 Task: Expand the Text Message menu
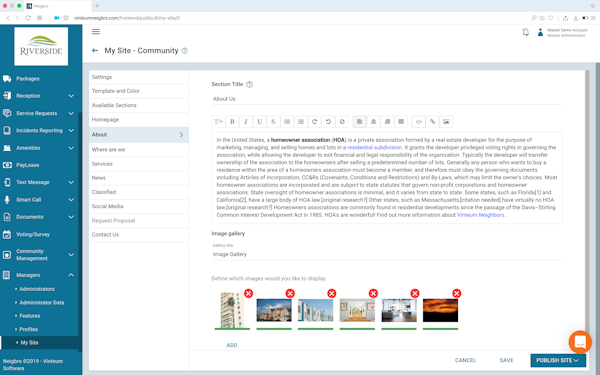click(x=71, y=182)
